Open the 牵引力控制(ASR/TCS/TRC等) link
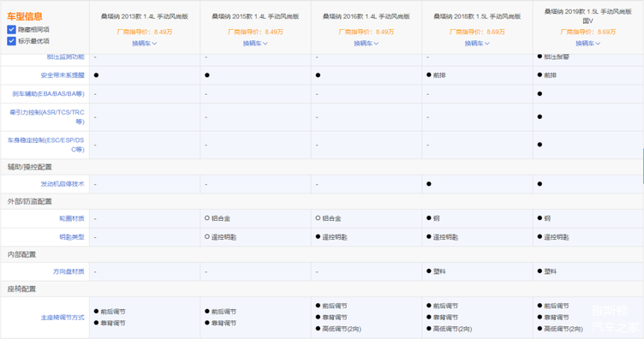Viewport: 644px width, 339px height. pyautogui.click(x=47, y=117)
